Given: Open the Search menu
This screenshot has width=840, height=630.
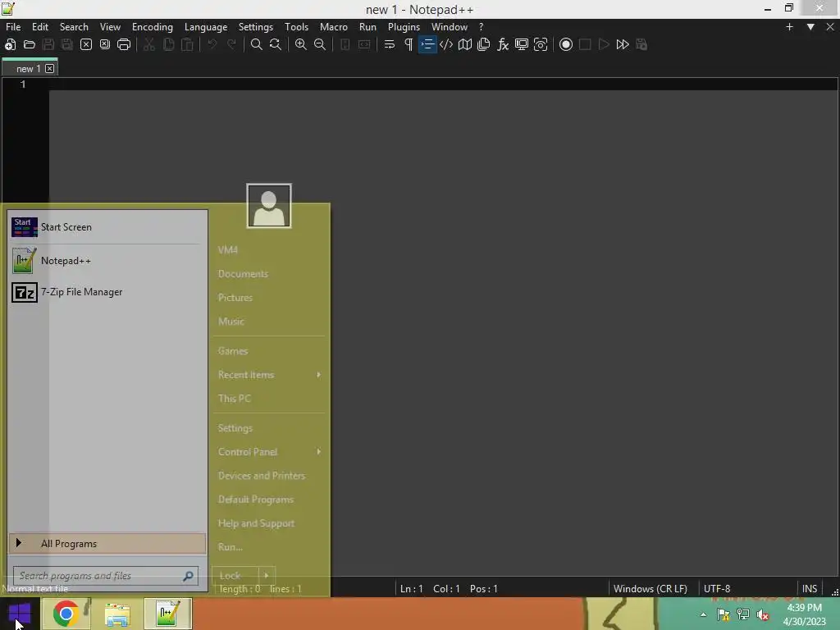Looking at the screenshot, I should (x=74, y=27).
